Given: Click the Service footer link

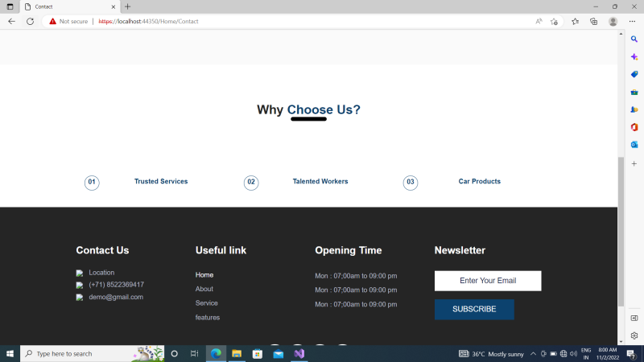Looking at the screenshot, I should (x=207, y=303).
